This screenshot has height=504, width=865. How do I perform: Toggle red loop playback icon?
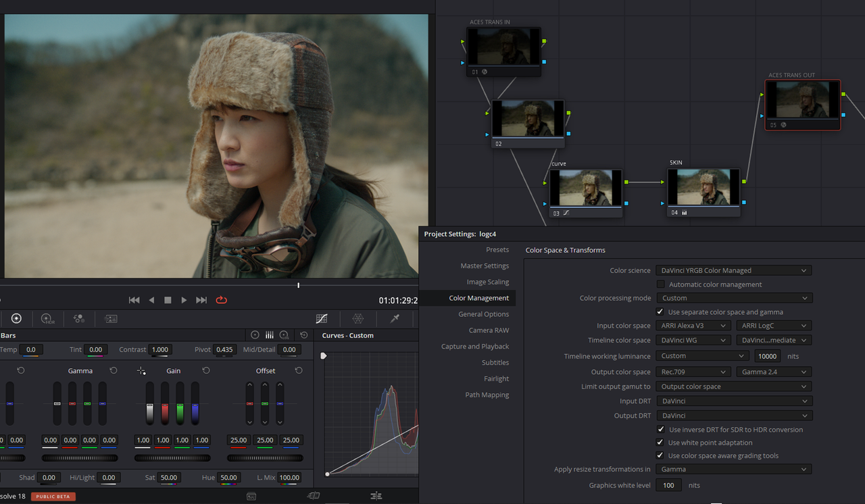click(221, 300)
